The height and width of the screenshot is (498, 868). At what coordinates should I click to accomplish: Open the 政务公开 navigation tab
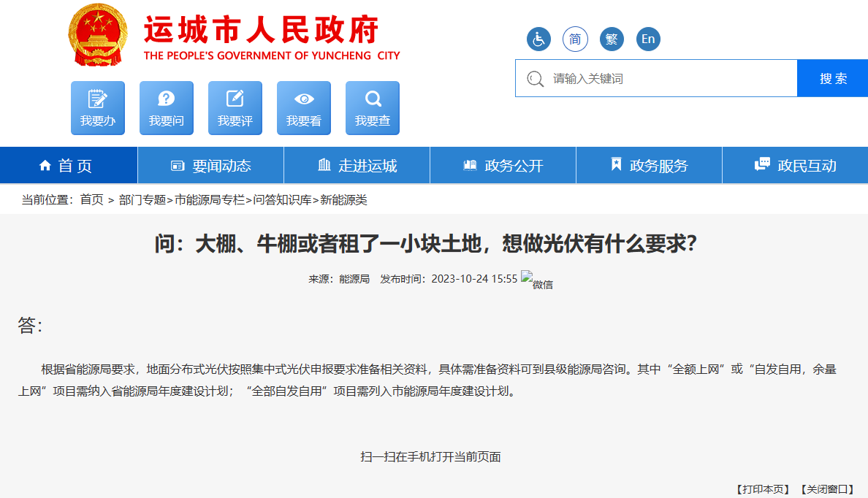point(503,166)
